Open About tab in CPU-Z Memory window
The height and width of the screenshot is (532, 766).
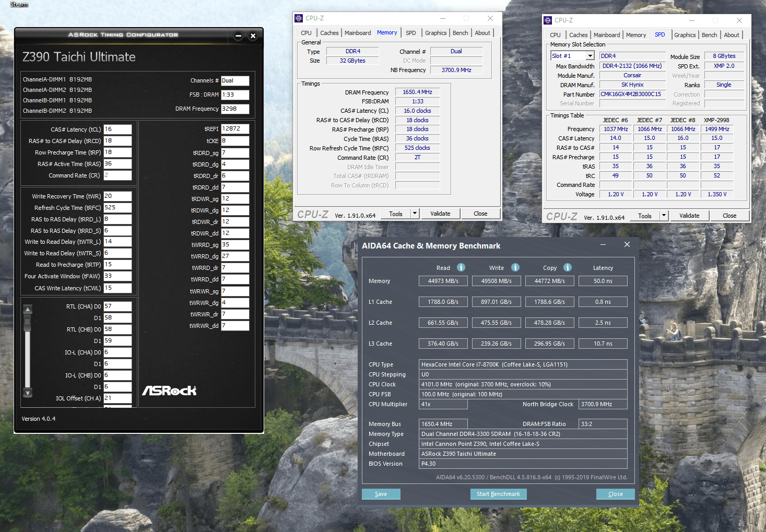pyautogui.click(x=482, y=33)
